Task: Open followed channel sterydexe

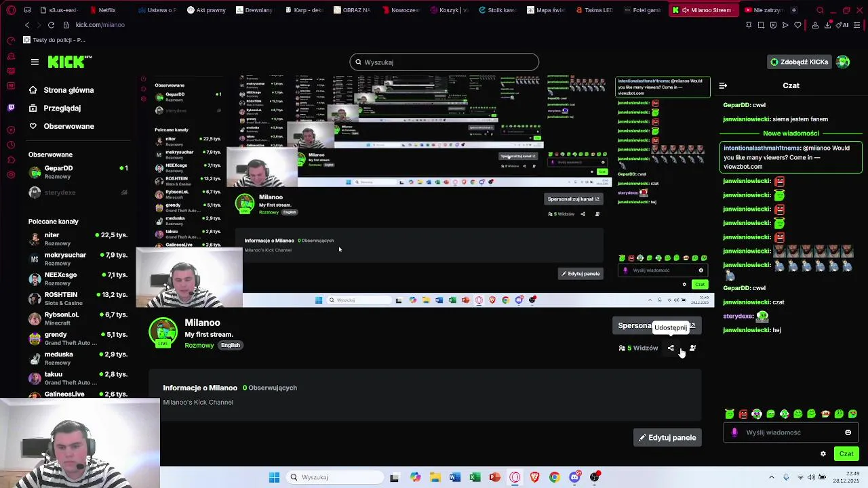Action: (78, 192)
